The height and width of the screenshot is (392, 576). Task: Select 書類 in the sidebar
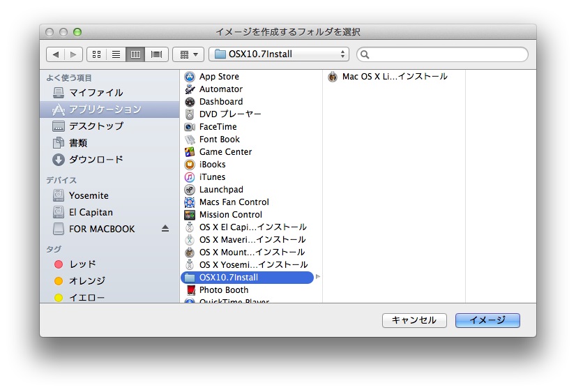(x=109, y=142)
